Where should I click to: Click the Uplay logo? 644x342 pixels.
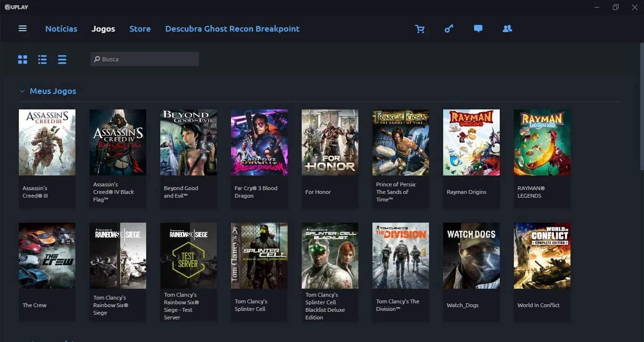(17, 7)
